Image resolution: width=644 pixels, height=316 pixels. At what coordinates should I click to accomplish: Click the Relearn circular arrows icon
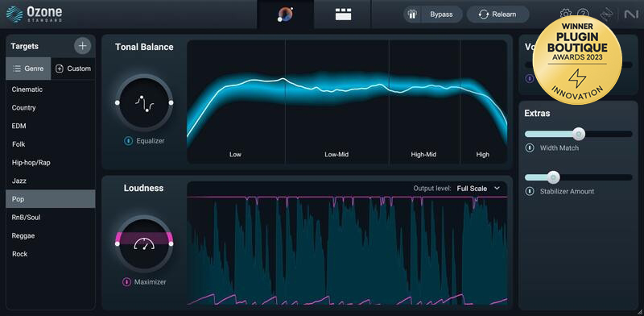[x=484, y=15]
